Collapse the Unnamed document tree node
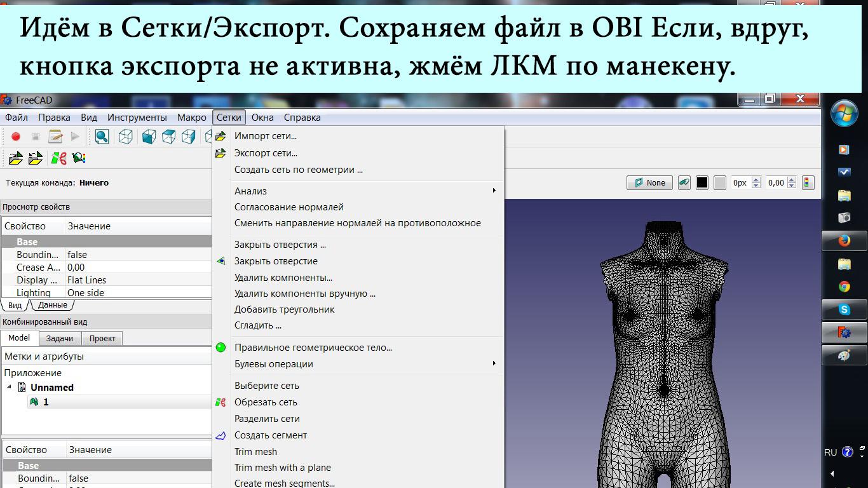 coord(10,388)
